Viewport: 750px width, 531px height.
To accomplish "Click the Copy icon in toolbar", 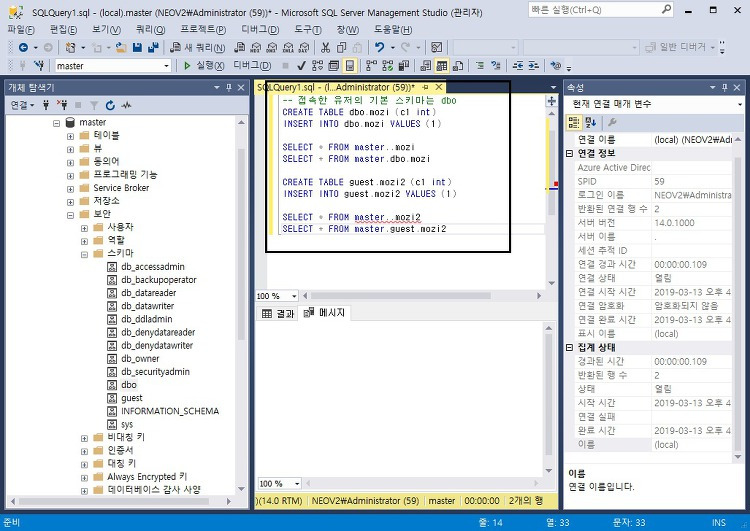I will point(341,47).
